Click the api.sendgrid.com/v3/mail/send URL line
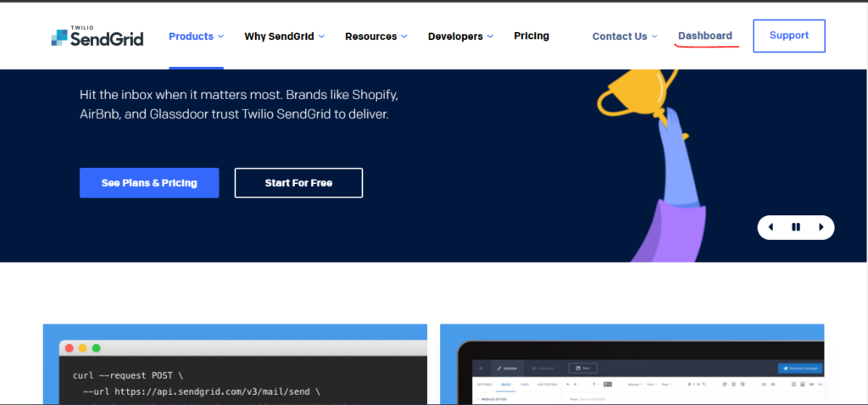Viewport: 868px width, 405px height. point(202,392)
